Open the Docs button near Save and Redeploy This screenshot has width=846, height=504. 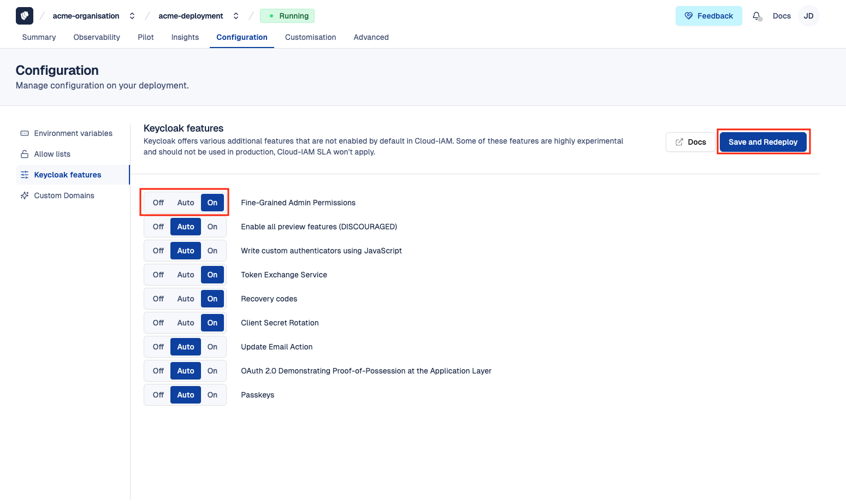(x=690, y=142)
